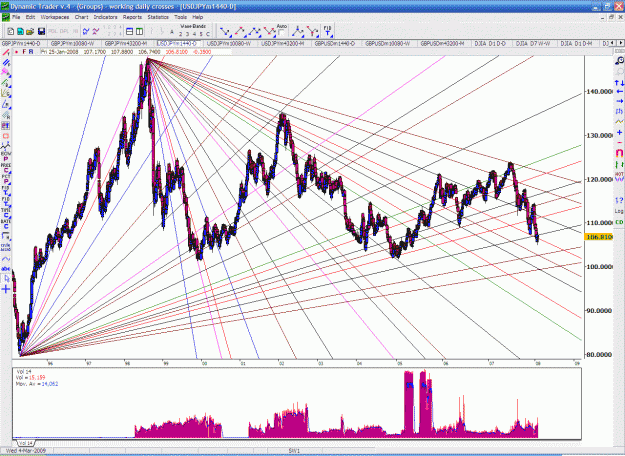Toggle the R button beside chart info

tap(31, 52)
